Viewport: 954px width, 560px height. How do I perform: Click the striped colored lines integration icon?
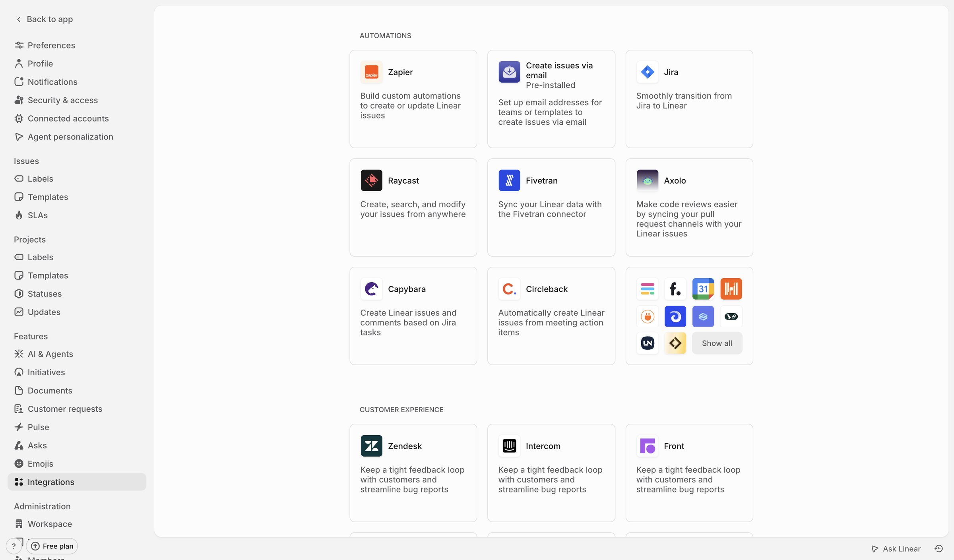tap(647, 289)
